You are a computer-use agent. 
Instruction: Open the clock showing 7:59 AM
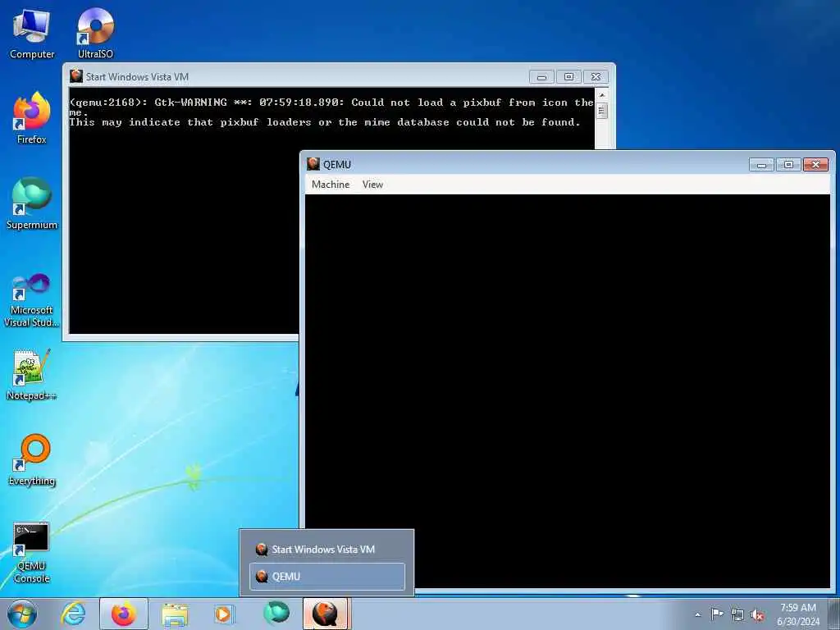pyautogui.click(x=798, y=614)
